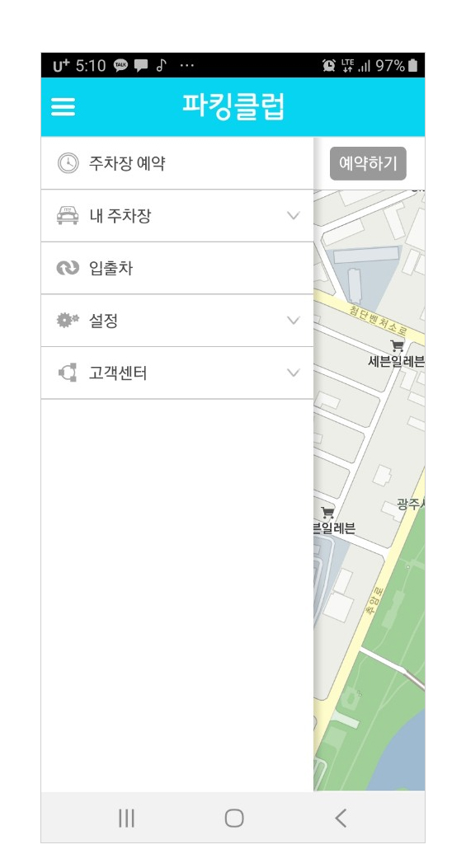
Task: Tap the hamburger menu icon
Action: tap(63, 106)
